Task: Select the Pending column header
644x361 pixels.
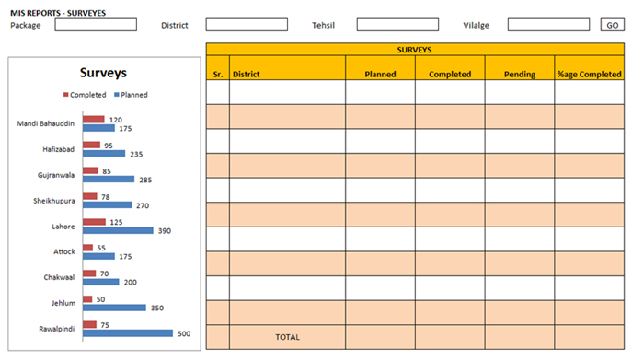Action: [x=520, y=68]
